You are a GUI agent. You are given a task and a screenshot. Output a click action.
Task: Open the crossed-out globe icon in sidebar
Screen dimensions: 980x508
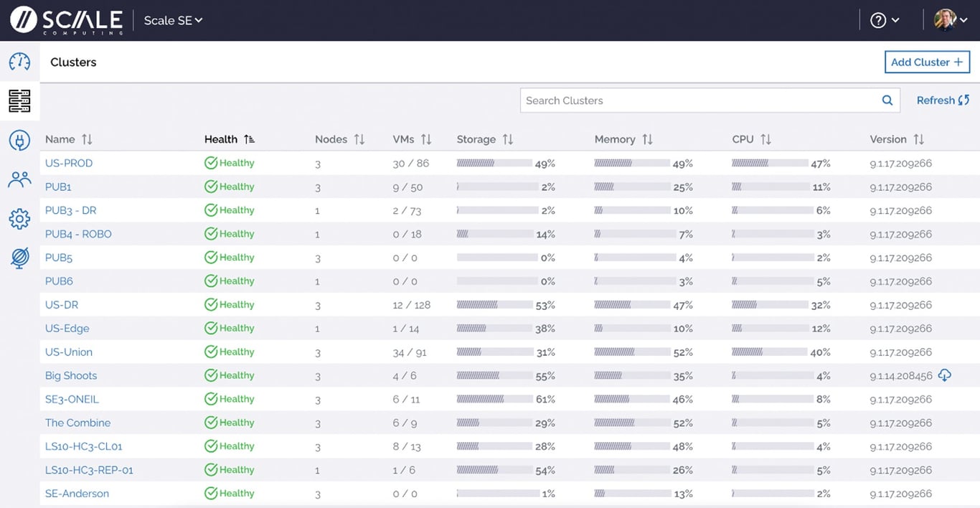(x=19, y=258)
